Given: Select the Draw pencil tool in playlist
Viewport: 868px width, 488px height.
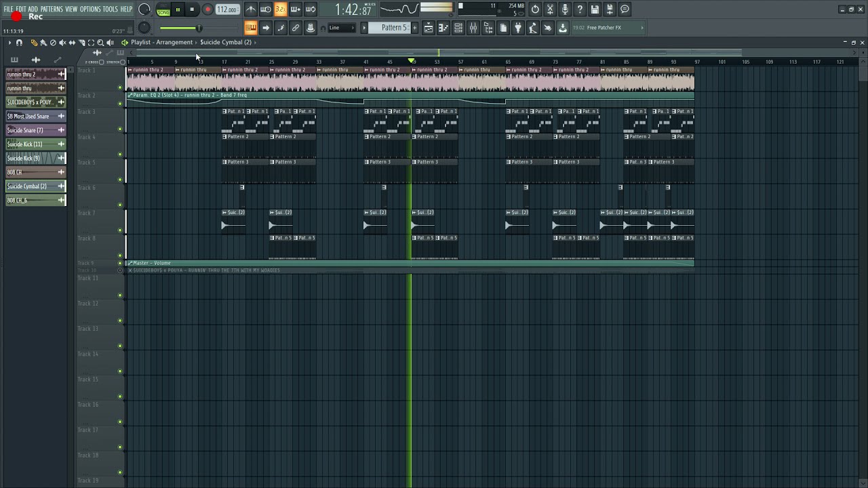Looking at the screenshot, I should pos(34,43).
